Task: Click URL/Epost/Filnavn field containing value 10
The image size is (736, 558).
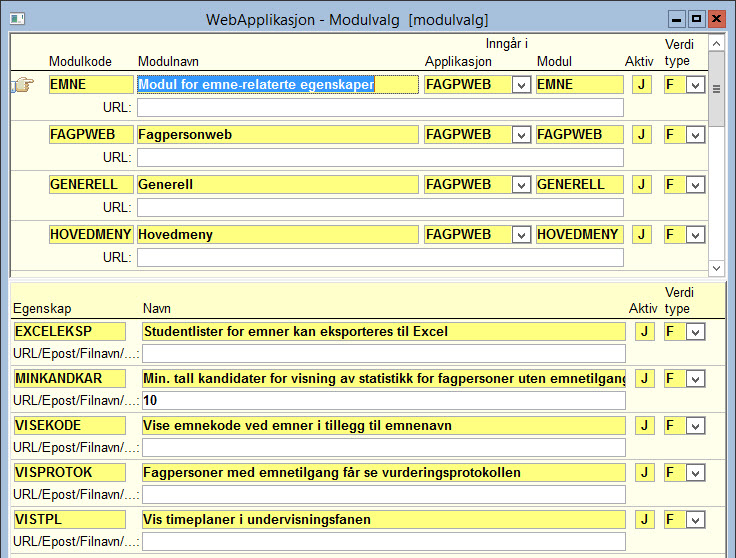Action: click(x=384, y=400)
